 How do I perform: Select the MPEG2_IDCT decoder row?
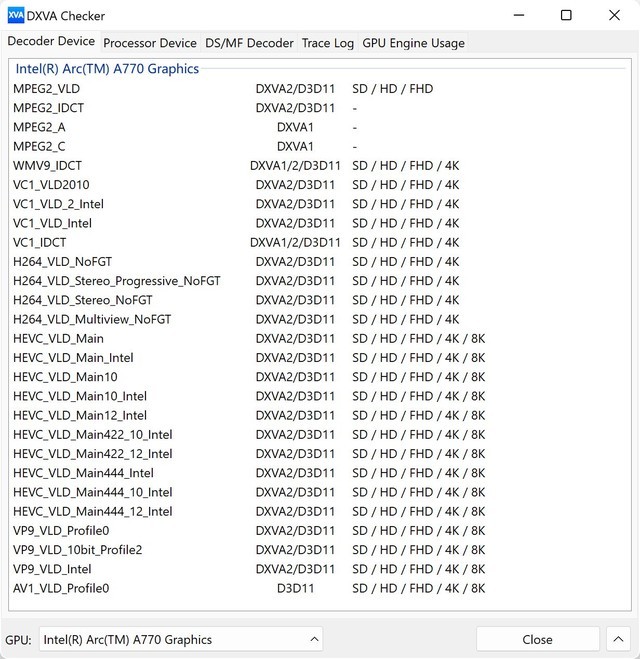click(x=319, y=108)
